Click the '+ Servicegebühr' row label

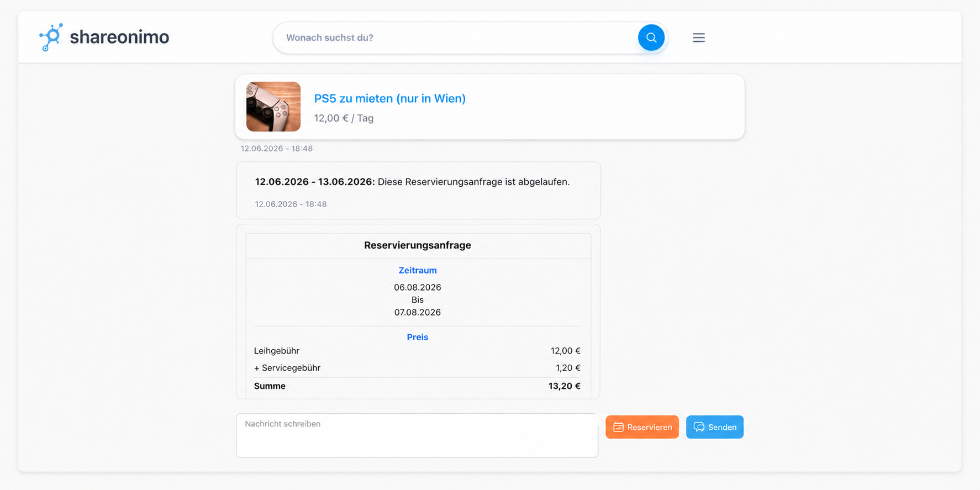click(x=287, y=368)
